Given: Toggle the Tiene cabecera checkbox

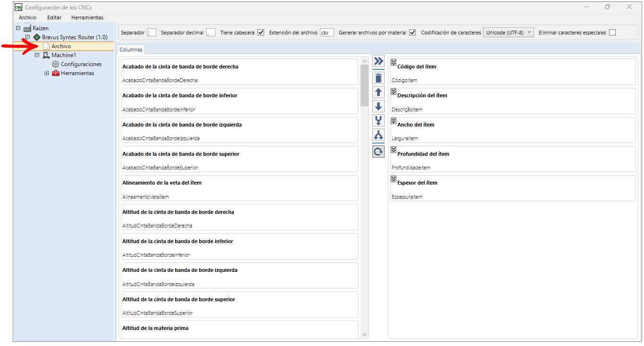Looking at the screenshot, I should 261,33.
